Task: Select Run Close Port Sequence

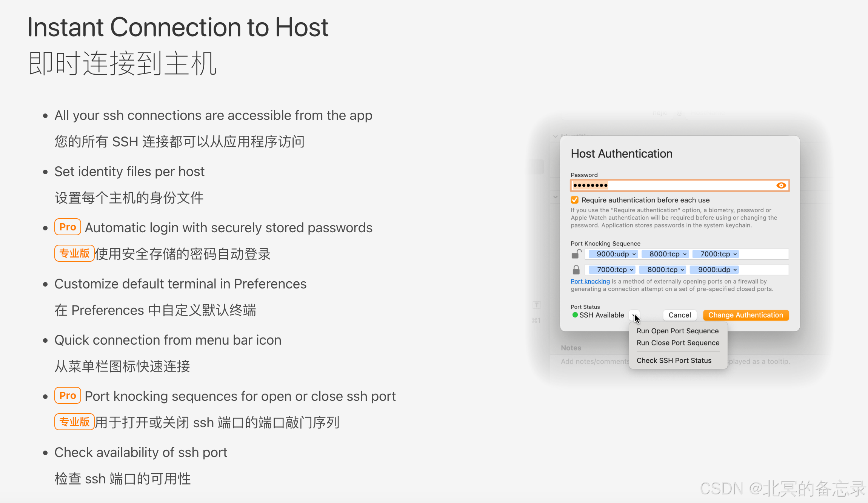Action: point(678,343)
